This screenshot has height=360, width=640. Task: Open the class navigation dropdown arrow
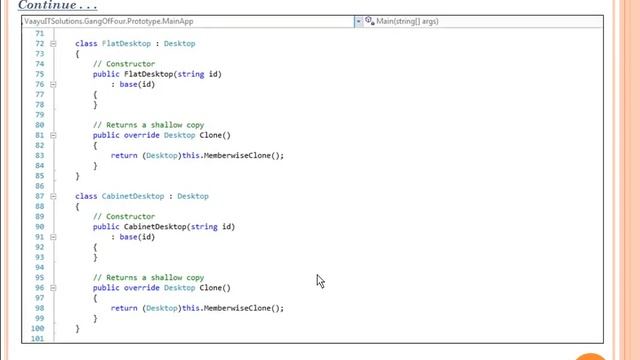[x=358, y=22]
